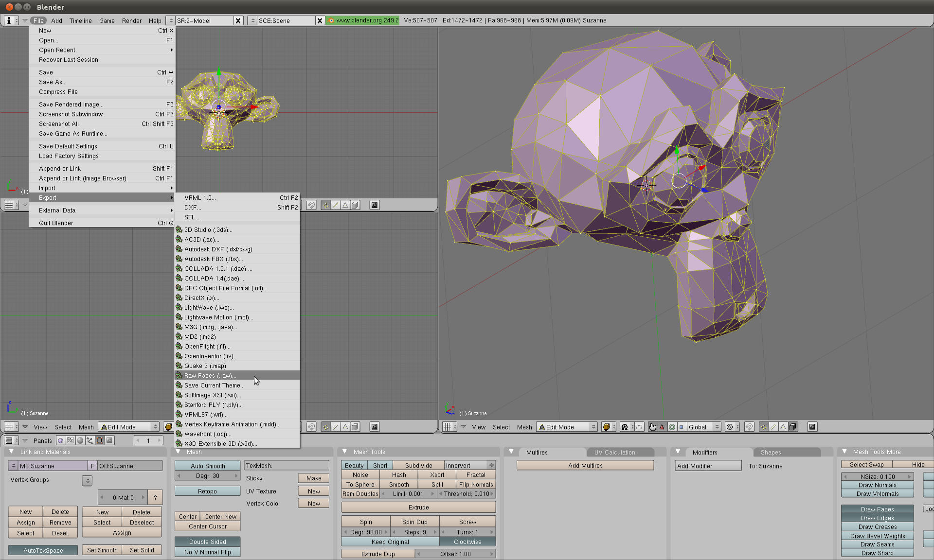
Task: Select translate manipulator red triangle icon
Action: click(x=662, y=427)
